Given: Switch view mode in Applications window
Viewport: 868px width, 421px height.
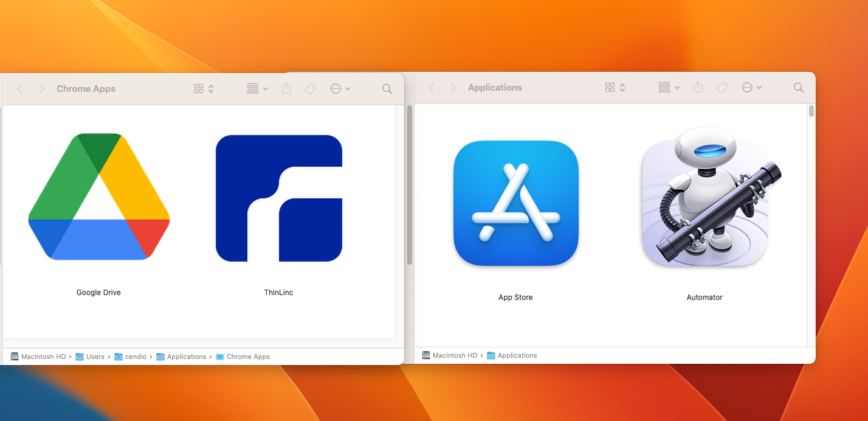Looking at the screenshot, I should 615,88.
